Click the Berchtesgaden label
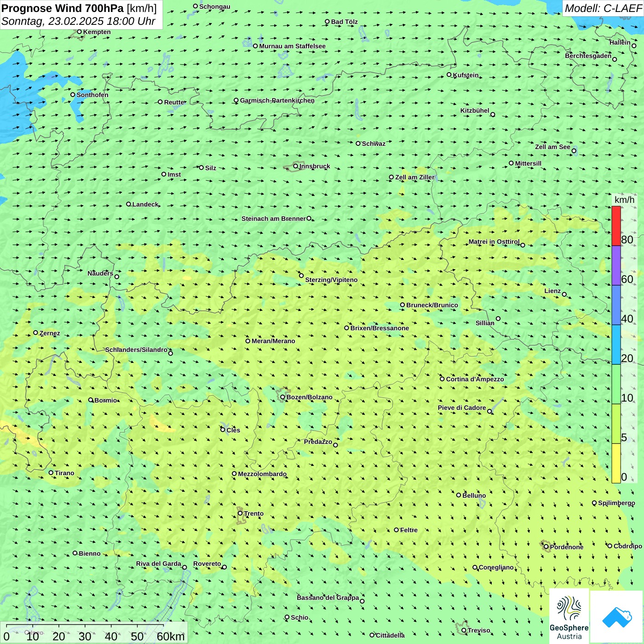Screen dimensions: 644x644 pos(588,56)
